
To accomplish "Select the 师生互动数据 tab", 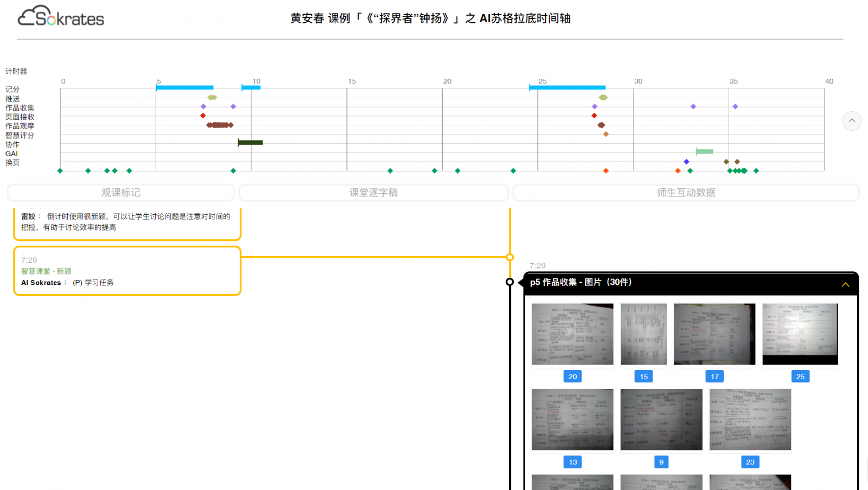I will (686, 193).
